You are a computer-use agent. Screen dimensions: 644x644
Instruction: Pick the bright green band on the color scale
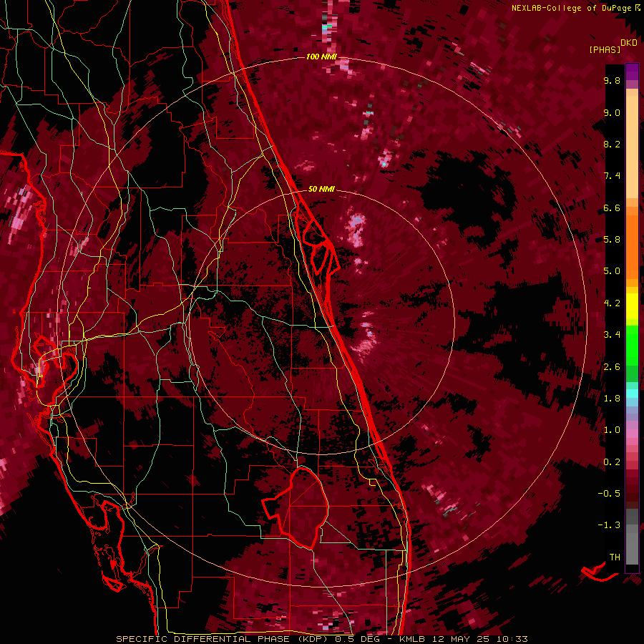point(632,346)
